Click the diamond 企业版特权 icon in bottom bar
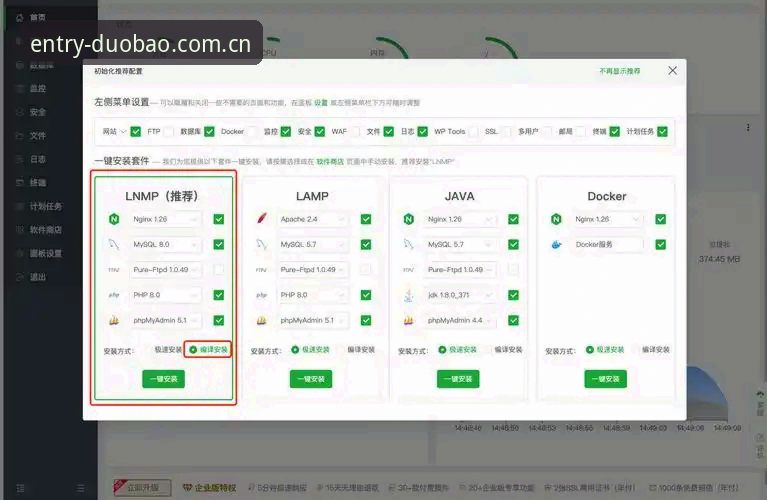Viewport: 767px width, 500px height. 187,488
